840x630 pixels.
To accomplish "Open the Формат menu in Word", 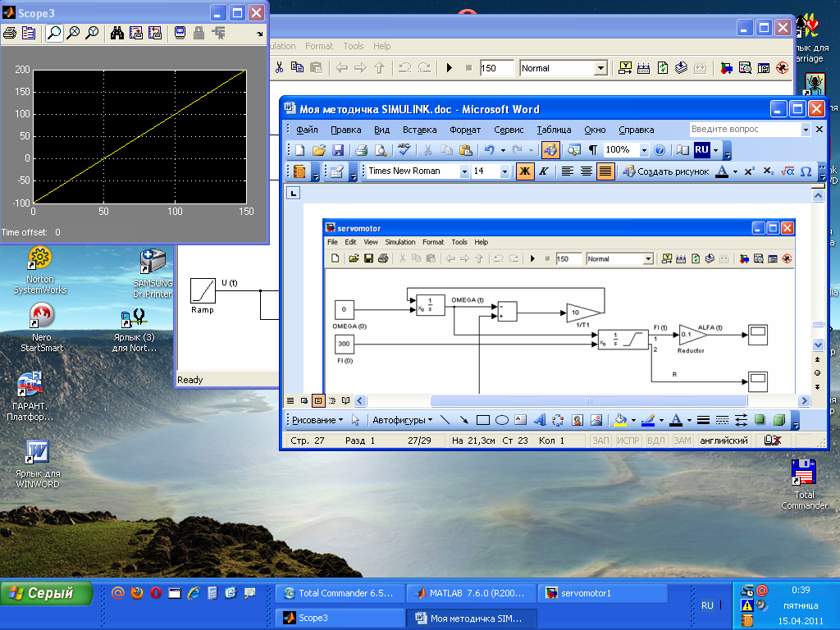I will 465,130.
